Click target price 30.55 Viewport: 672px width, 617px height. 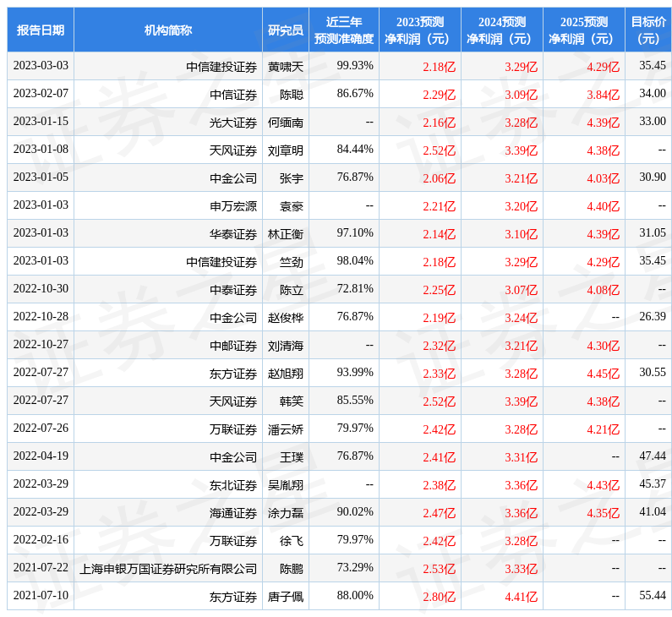pyautogui.click(x=653, y=372)
